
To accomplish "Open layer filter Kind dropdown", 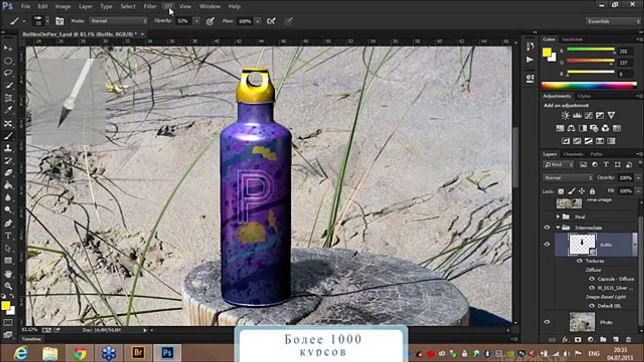I will (x=558, y=164).
